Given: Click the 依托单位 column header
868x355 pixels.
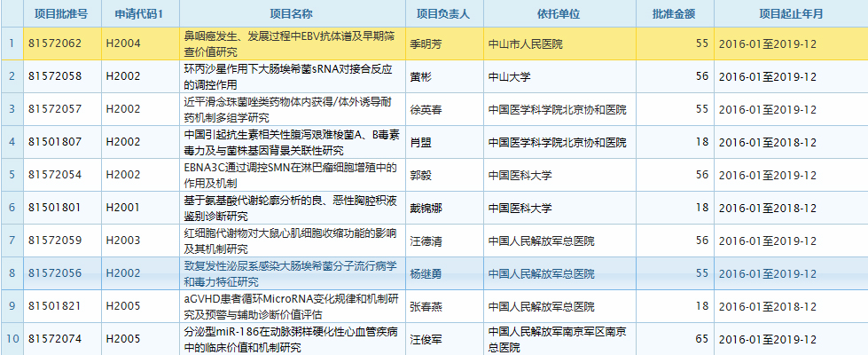Looking at the screenshot, I should (x=558, y=15).
